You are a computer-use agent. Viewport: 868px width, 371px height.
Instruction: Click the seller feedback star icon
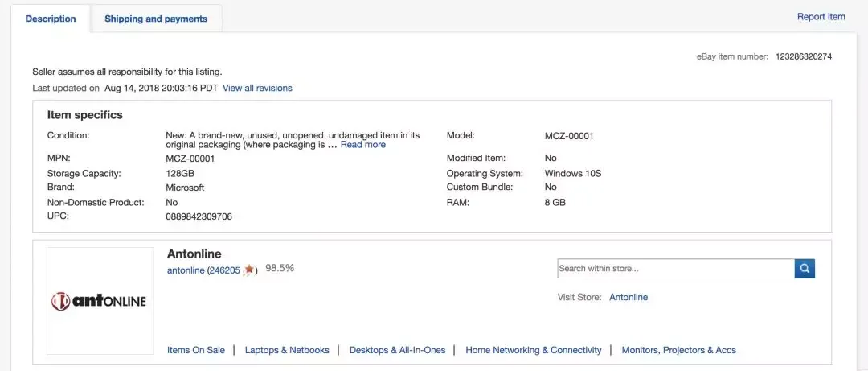[248, 270]
